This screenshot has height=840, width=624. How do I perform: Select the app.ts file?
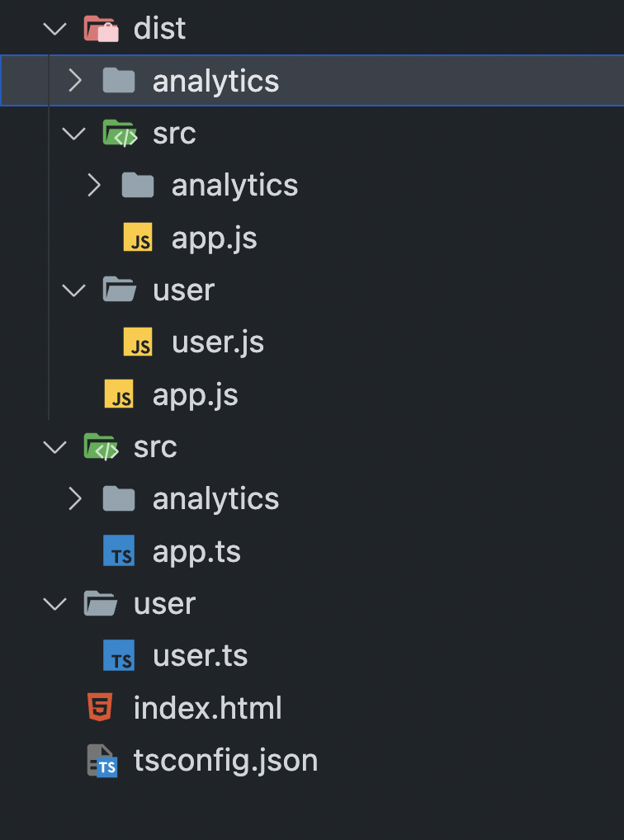(x=196, y=550)
